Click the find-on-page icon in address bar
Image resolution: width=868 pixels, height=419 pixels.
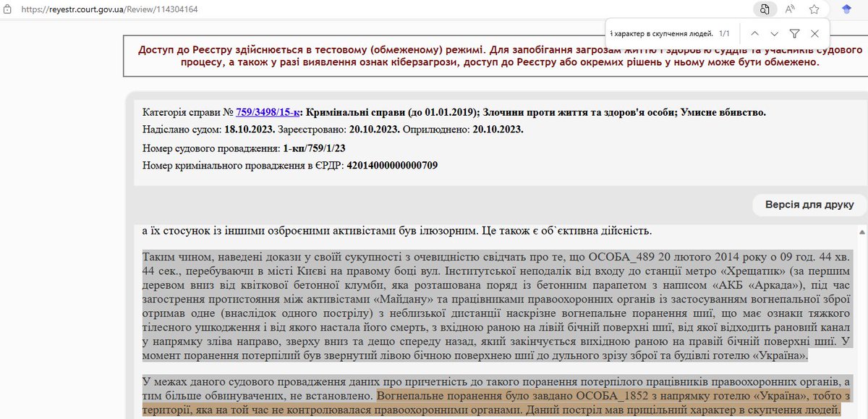[765, 9]
